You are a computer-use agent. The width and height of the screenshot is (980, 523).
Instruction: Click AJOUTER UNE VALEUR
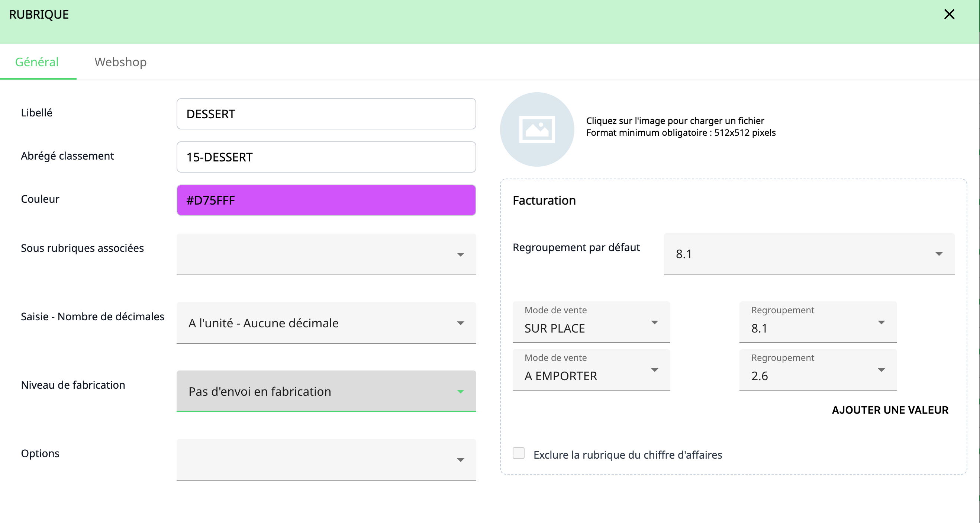pos(890,410)
